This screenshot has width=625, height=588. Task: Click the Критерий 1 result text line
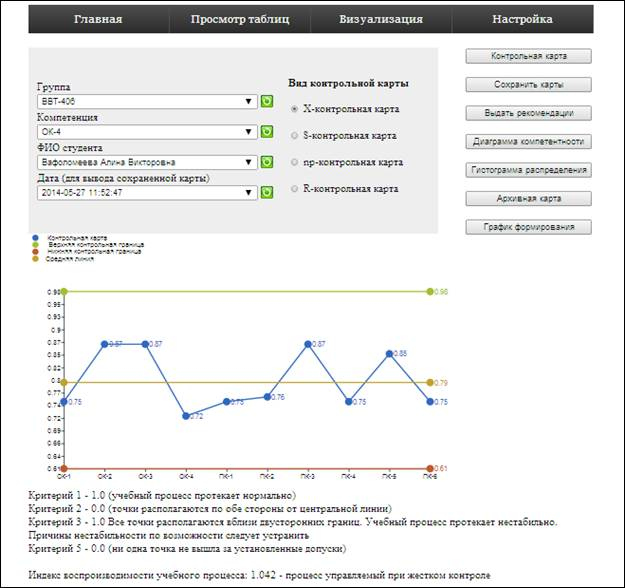[x=162, y=496]
